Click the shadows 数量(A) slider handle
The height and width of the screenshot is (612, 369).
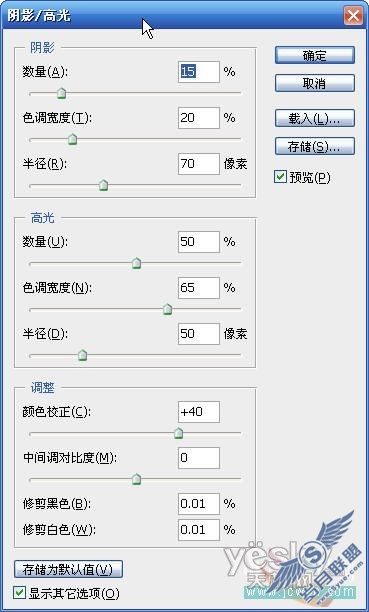61,93
